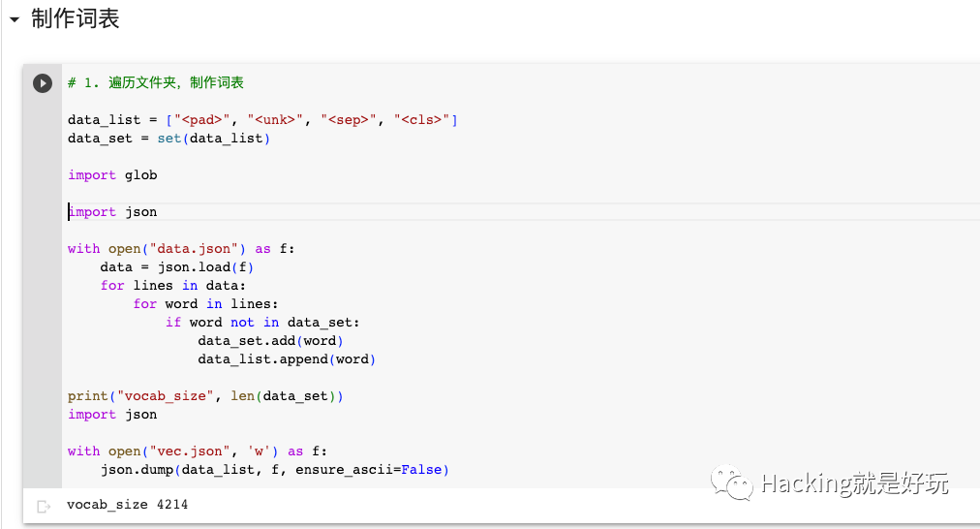Click the if word not in data_set line
The image size is (980, 529).
click(262, 323)
